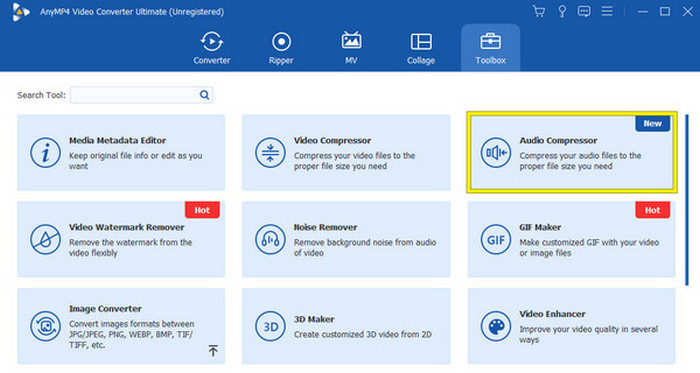The height and width of the screenshot is (373, 700).
Task: Click "Compress your video files" description
Action: [354, 161]
